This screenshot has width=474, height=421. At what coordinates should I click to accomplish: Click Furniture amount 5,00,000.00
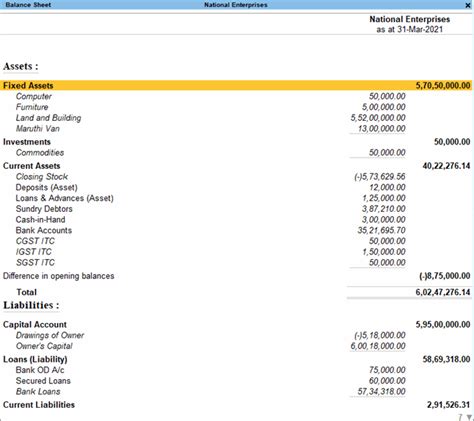click(x=384, y=107)
